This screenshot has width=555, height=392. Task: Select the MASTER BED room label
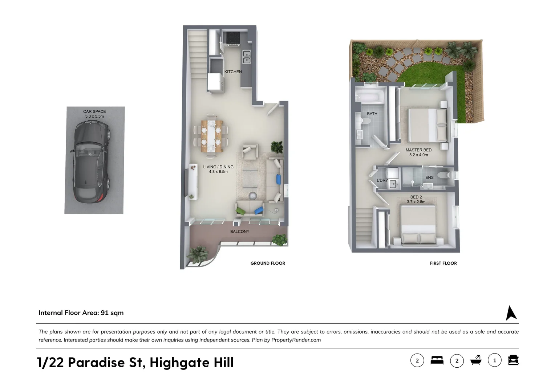click(419, 150)
